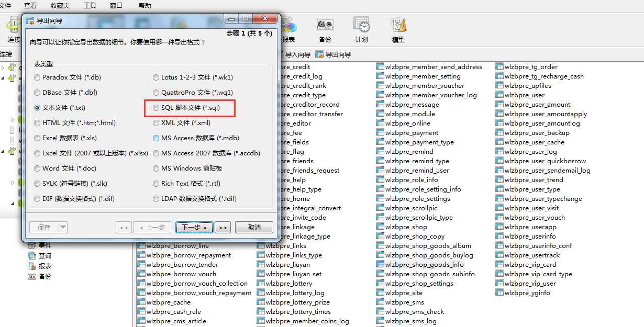Select 报表 reports node in connection tree
Viewport: 644px width, 327px height.
tap(40, 266)
